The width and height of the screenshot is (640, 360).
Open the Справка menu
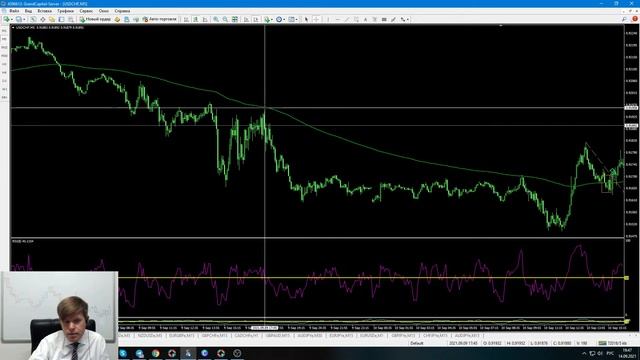(x=122, y=11)
